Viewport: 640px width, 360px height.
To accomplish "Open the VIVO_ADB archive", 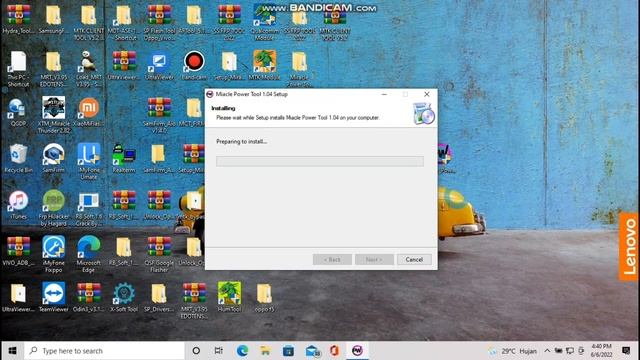I will [x=18, y=251].
